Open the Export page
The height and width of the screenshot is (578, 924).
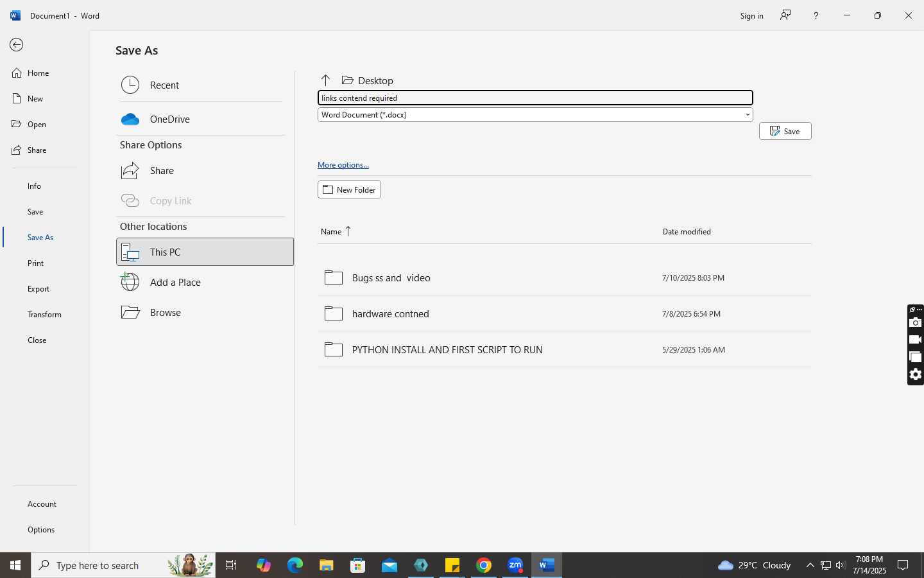tap(45, 288)
